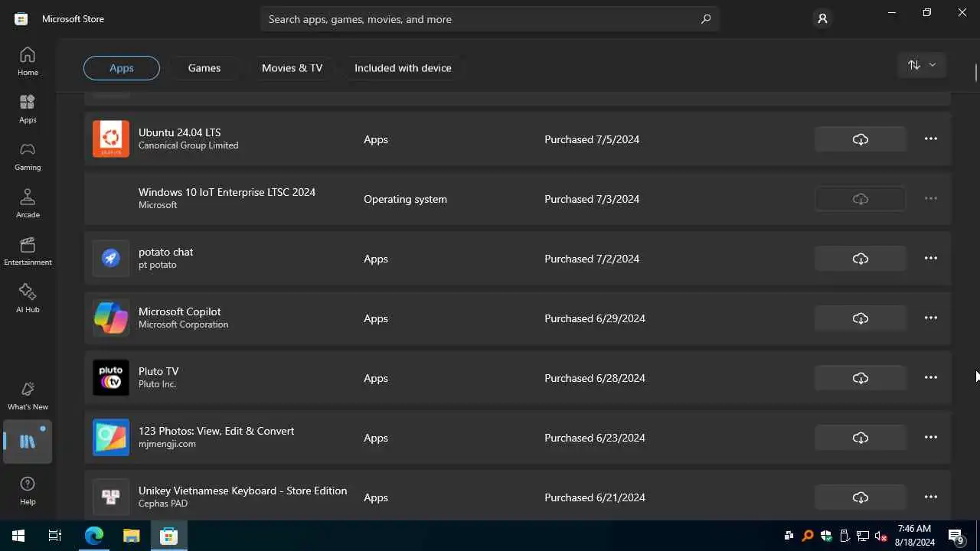Go to Apps section in sidebar
Image resolution: width=980 pixels, height=551 pixels.
coord(28,109)
